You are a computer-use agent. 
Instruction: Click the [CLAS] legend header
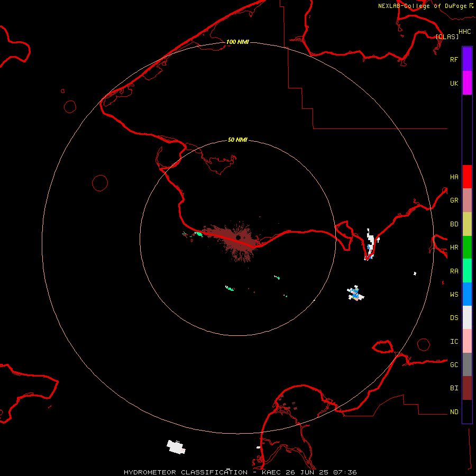click(x=447, y=36)
